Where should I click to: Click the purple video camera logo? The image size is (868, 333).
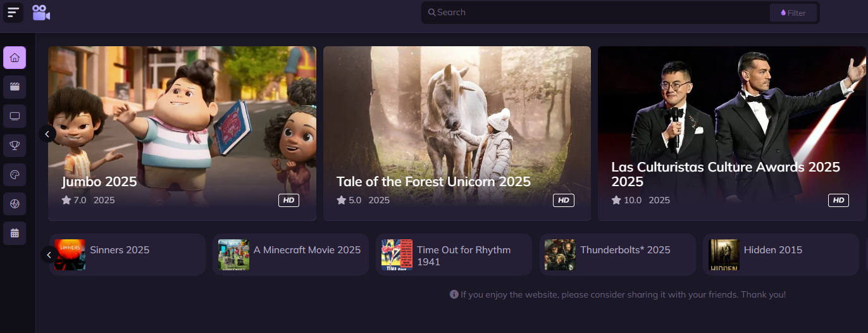(x=41, y=13)
